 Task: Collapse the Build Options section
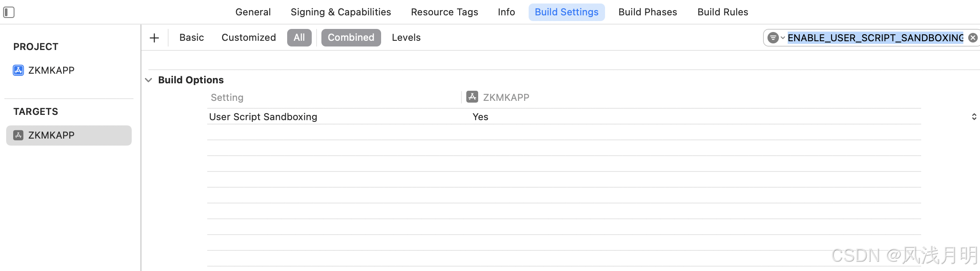tap(148, 80)
